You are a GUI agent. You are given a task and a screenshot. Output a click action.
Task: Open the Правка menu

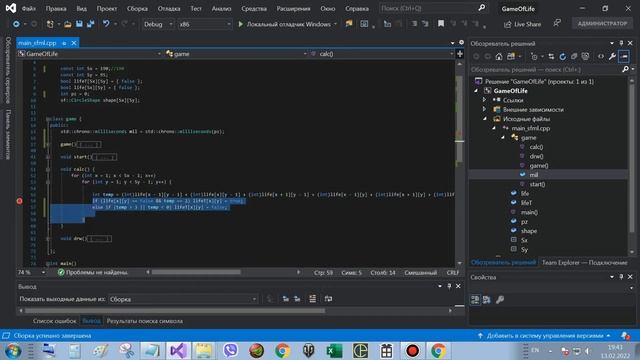[x=56, y=8]
